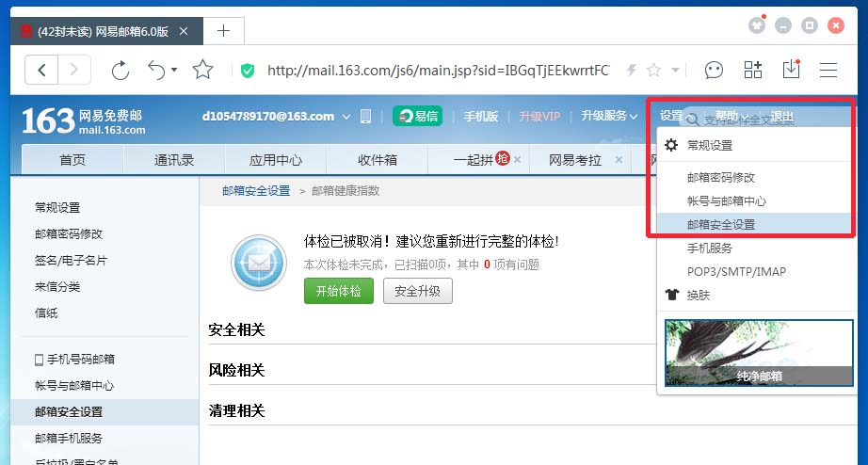Click 退出 to log out
The image size is (868, 465).
[x=781, y=117]
